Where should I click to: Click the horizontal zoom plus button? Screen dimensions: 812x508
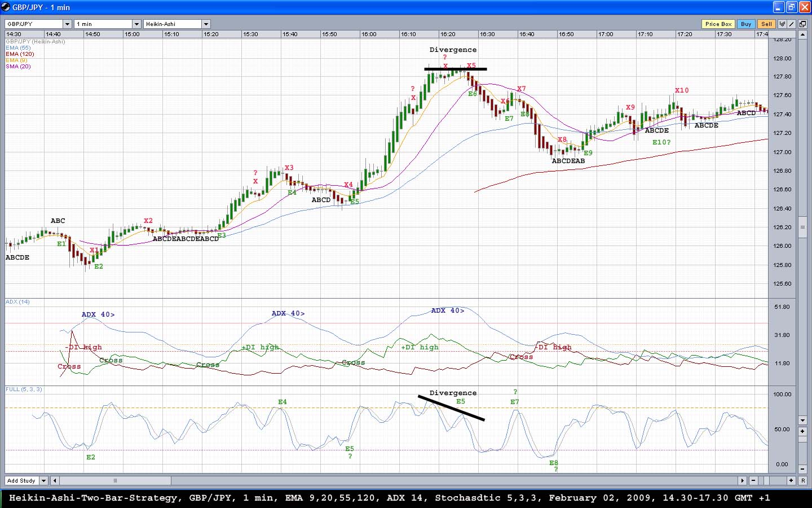tap(791, 480)
